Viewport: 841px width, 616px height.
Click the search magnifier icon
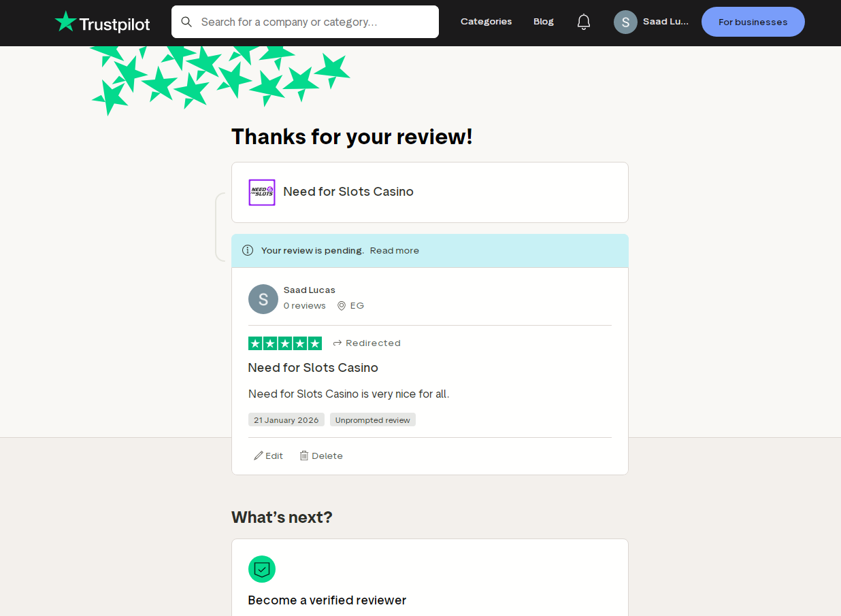coord(186,22)
